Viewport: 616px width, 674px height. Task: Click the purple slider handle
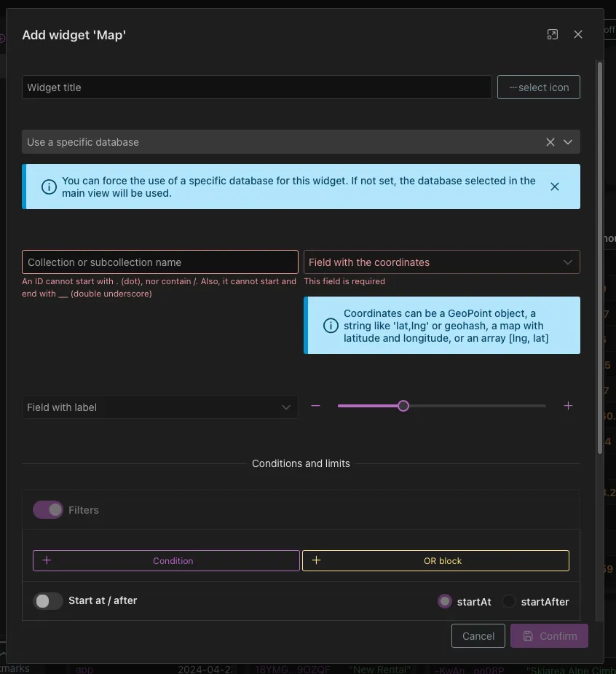pos(403,406)
